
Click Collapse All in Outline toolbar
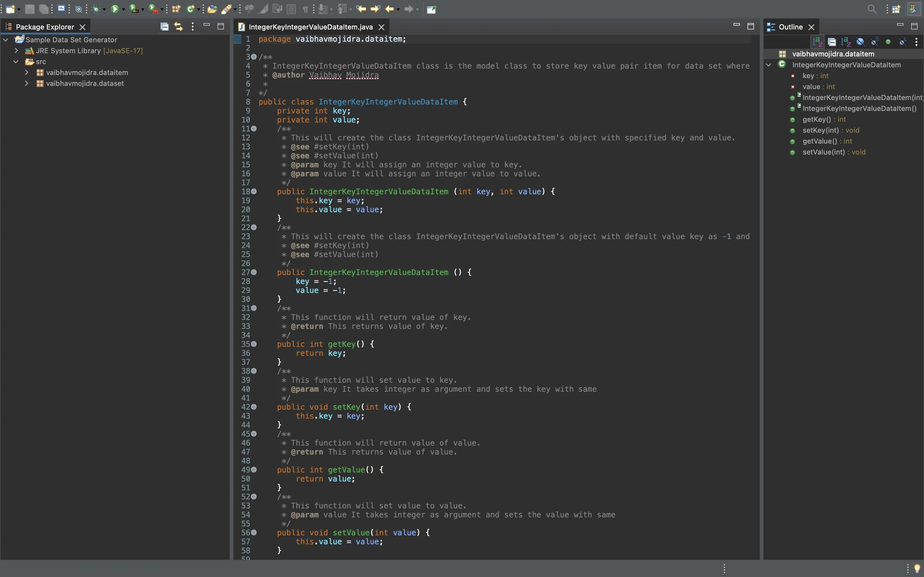tap(832, 42)
